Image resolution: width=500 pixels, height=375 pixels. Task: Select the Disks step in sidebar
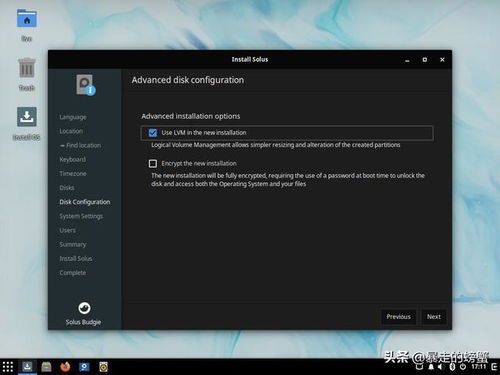click(x=67, y=188)
